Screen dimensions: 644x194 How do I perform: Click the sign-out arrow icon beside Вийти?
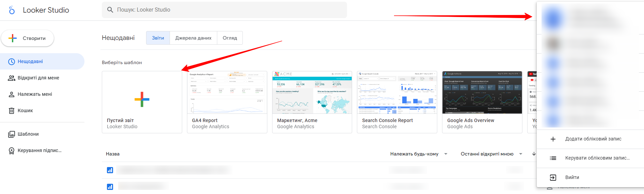[553, 178]
